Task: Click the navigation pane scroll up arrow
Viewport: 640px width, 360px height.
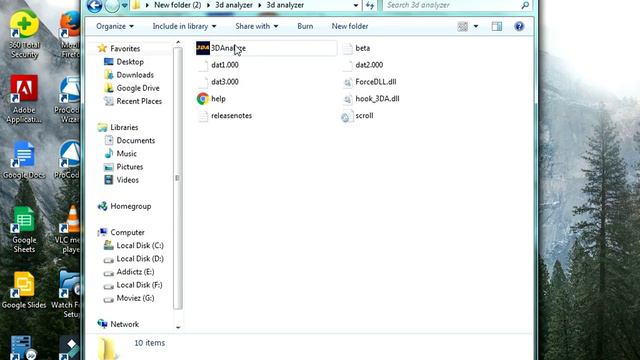Action: [178, 42]
